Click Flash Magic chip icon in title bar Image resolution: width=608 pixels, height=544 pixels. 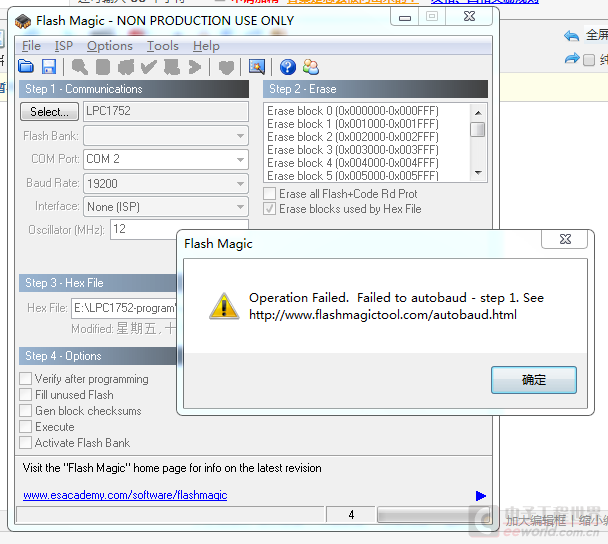tap(23, 21)
